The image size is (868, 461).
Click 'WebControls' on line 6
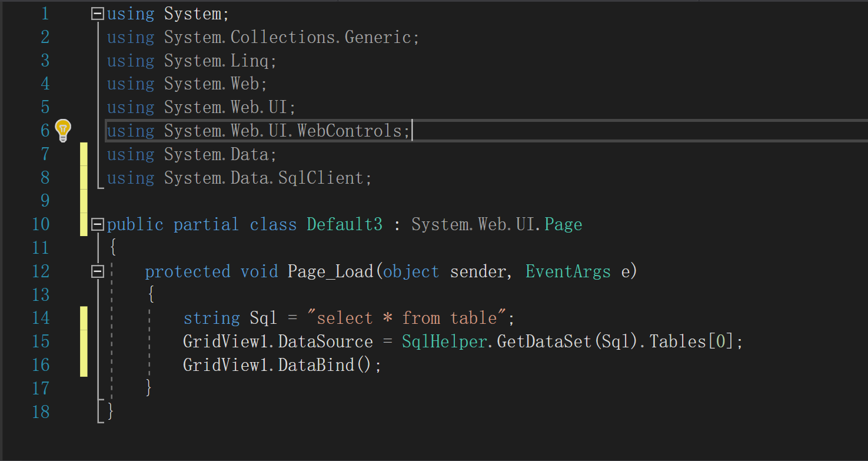(350, 131)
